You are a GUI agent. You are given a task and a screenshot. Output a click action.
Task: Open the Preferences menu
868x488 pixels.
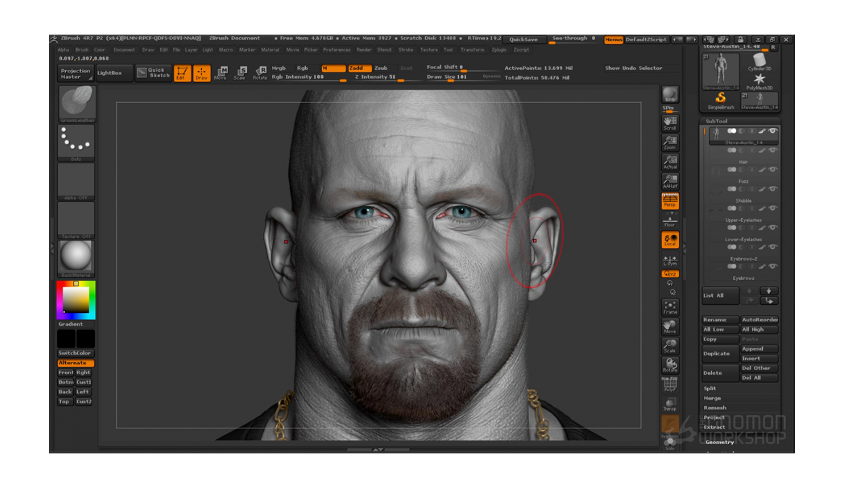tap(336, 50)
